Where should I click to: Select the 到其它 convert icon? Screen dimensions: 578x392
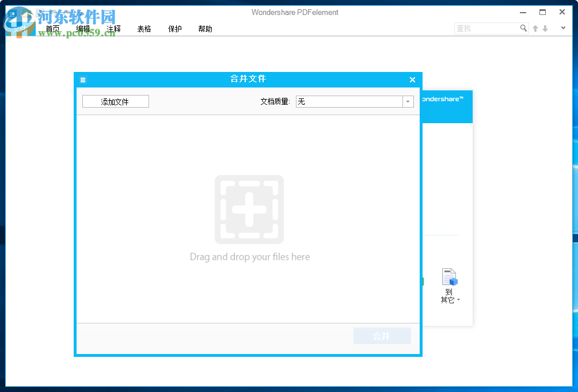click(449, 276)
